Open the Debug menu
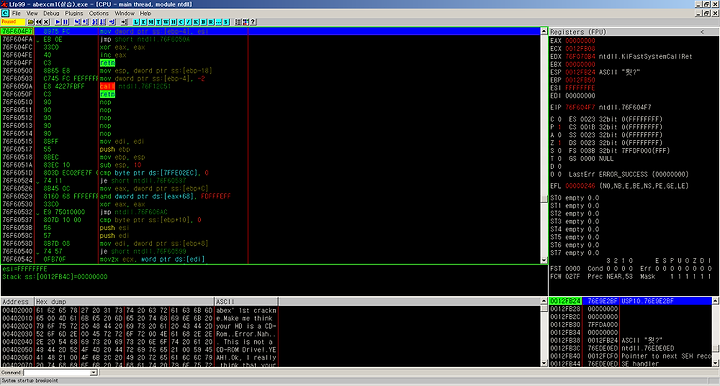The image size is (720, 386). pos(51,13)
